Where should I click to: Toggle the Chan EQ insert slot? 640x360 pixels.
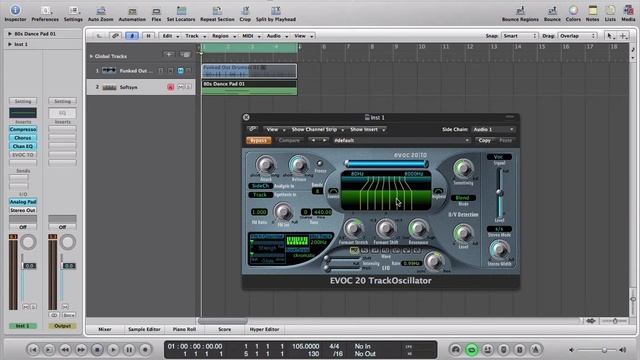23,146
